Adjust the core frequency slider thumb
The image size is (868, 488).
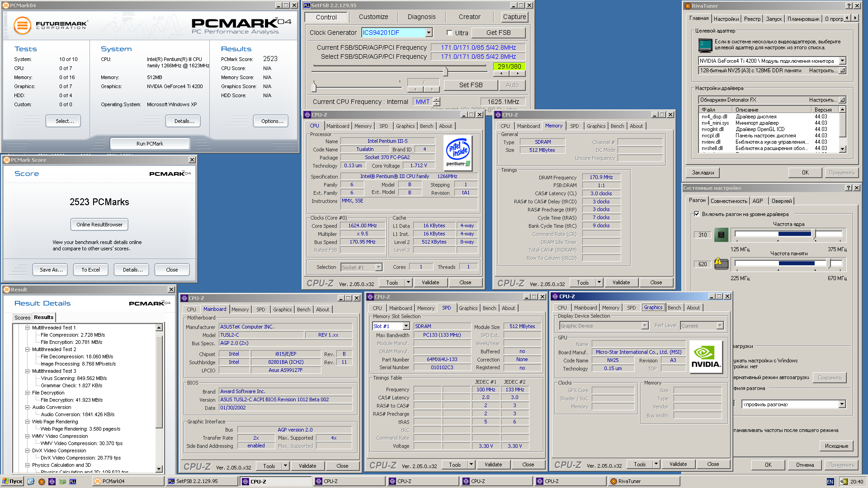coord(815,234)
